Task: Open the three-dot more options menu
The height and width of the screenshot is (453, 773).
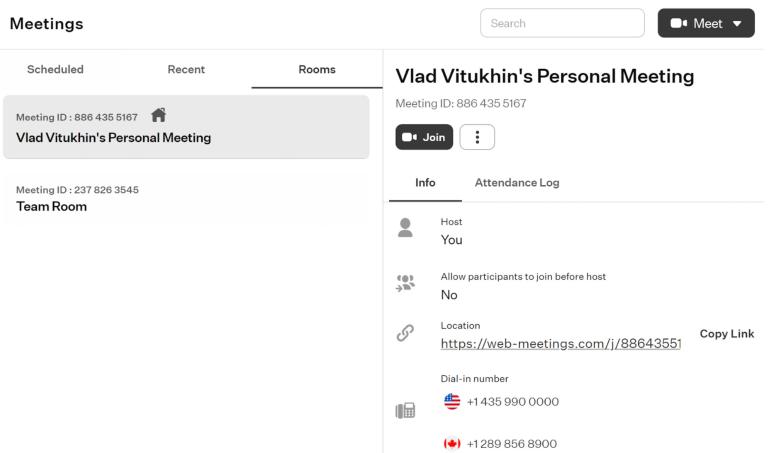Action: (477, 137)
